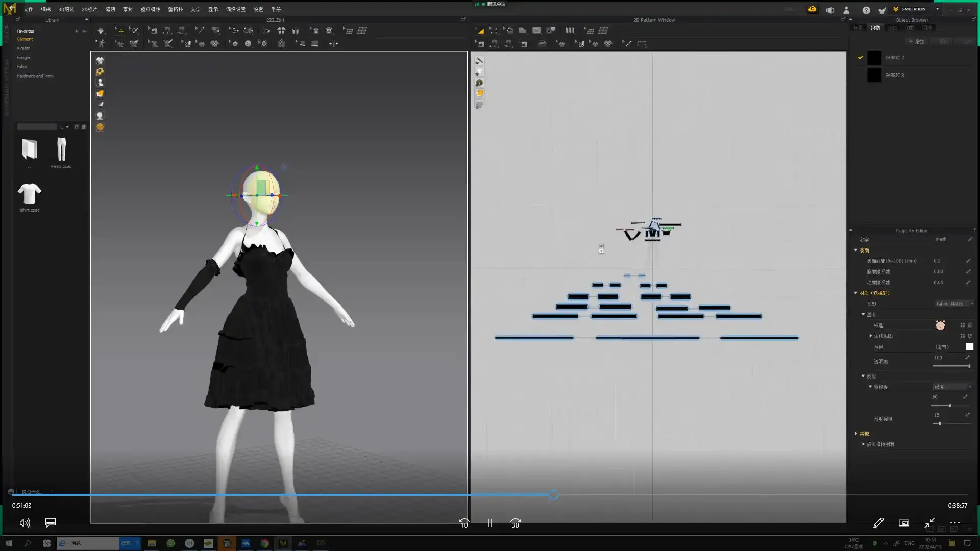This screenshot has height=551, width=980.
Task: Click the avatar display icon in 3D viewport sidebar
Action: (x=100, y=83)
